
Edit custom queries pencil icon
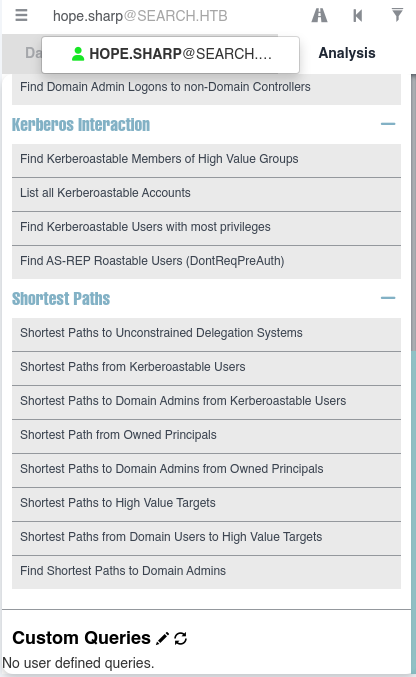click(x=162, y=638)
